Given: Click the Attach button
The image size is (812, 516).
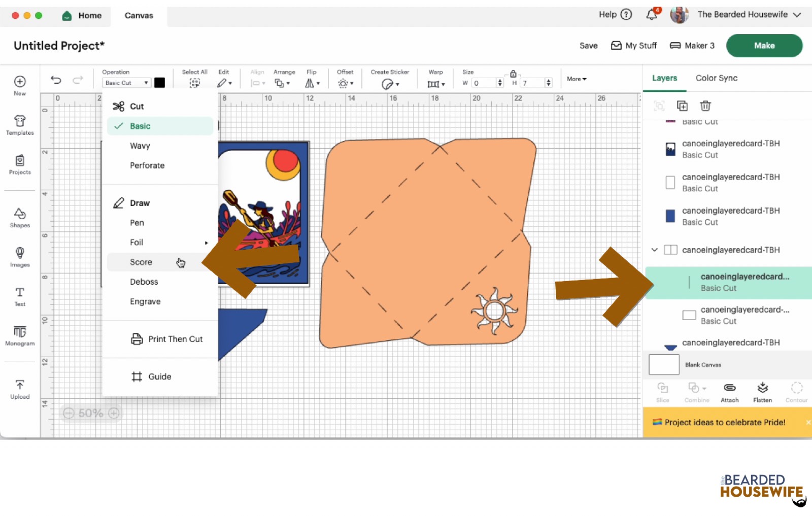Looking at the screenshot, I should click(730, 393).
